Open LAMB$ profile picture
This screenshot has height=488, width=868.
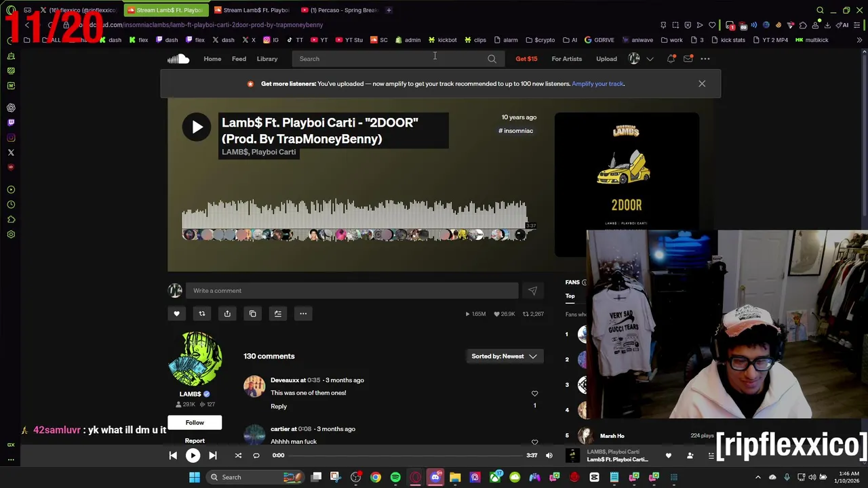195,359
